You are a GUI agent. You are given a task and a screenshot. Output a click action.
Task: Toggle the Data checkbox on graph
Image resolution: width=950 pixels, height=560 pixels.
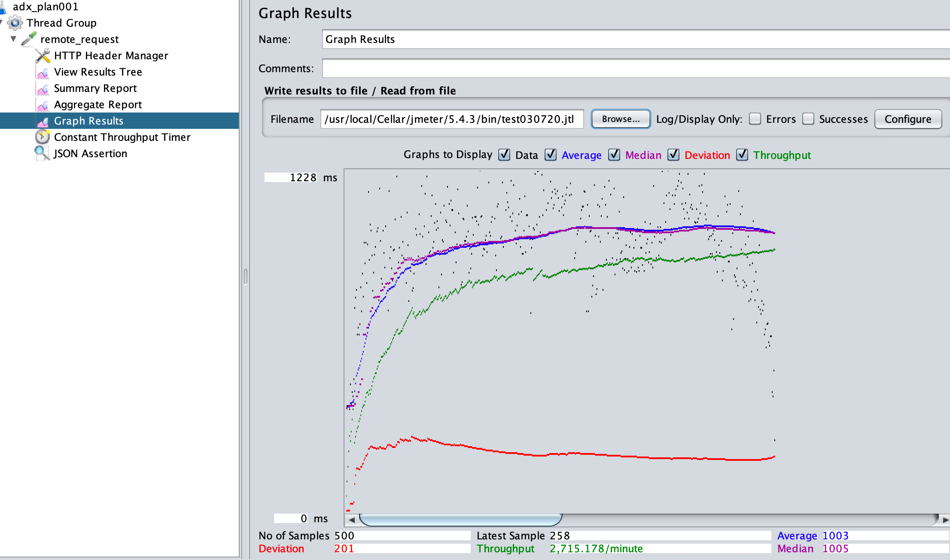505,155
